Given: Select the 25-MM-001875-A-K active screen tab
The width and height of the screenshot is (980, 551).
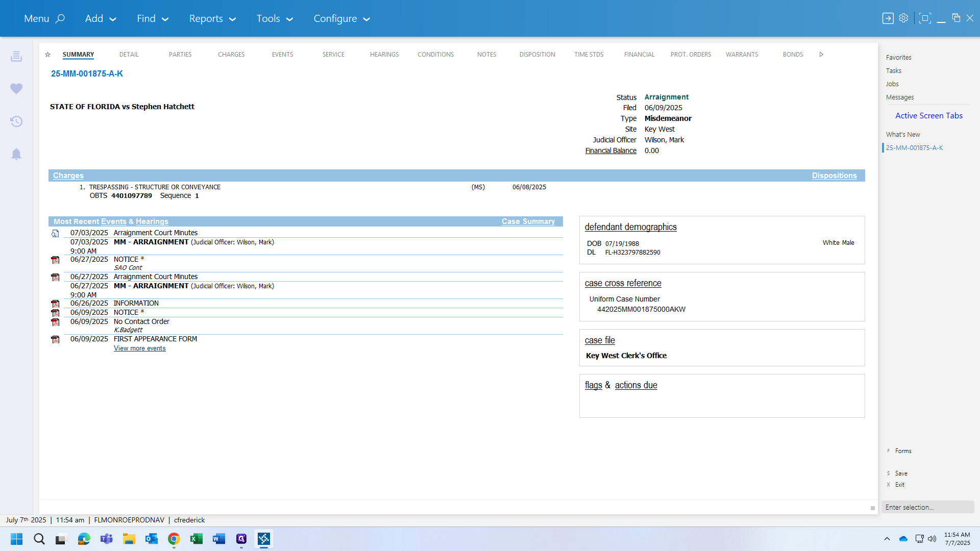Looking at the screenshot, I should [914, 148].
